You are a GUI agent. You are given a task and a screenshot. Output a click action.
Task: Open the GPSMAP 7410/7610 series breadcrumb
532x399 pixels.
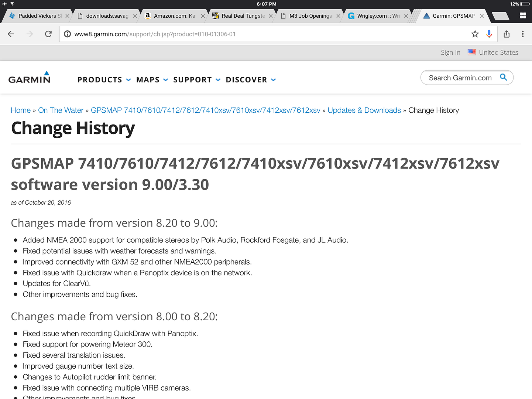pos(206,110)
